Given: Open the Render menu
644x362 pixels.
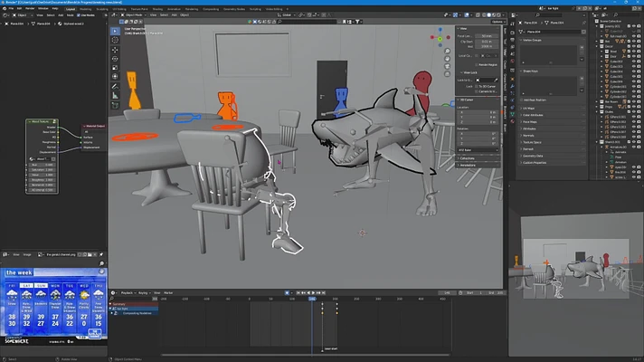Looking at the screenshot, I should pos(30,8).
